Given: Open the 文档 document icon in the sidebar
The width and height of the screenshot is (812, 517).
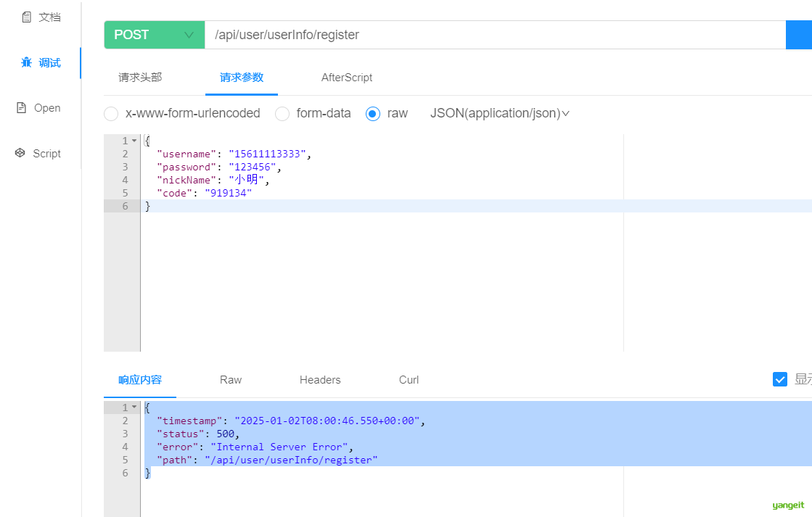Looking at the screenshot, I should (26, 17).
